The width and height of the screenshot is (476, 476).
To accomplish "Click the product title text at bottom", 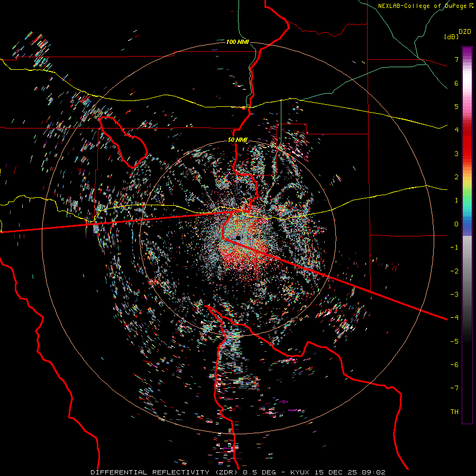I will click(x=237, y=472).
